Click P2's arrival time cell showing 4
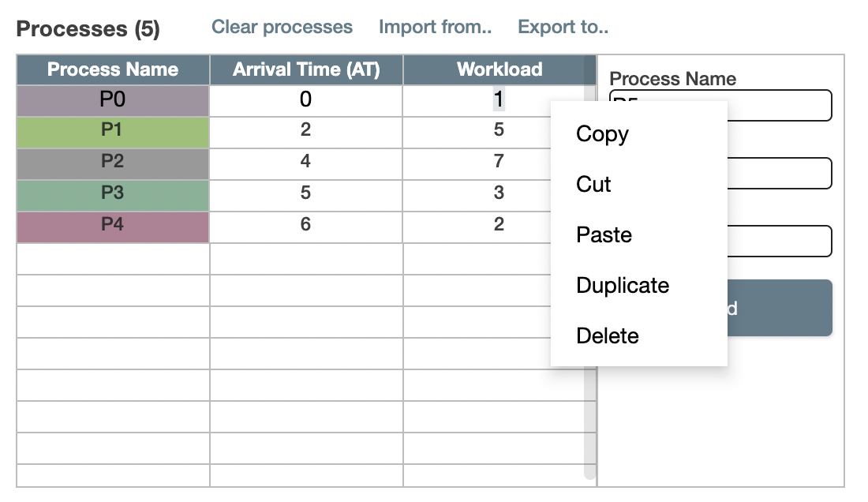Viewport: 868px width, 502px height. coord(306,162)
